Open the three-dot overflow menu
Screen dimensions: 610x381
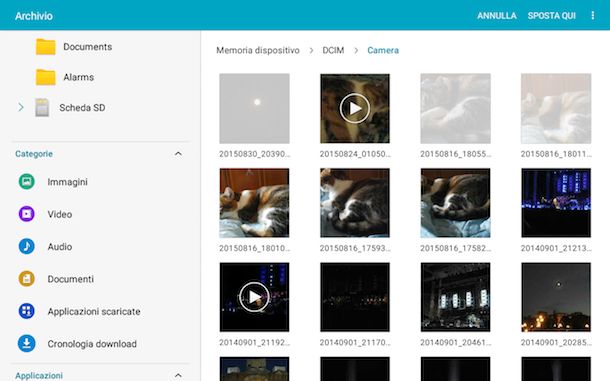[592, 16]
